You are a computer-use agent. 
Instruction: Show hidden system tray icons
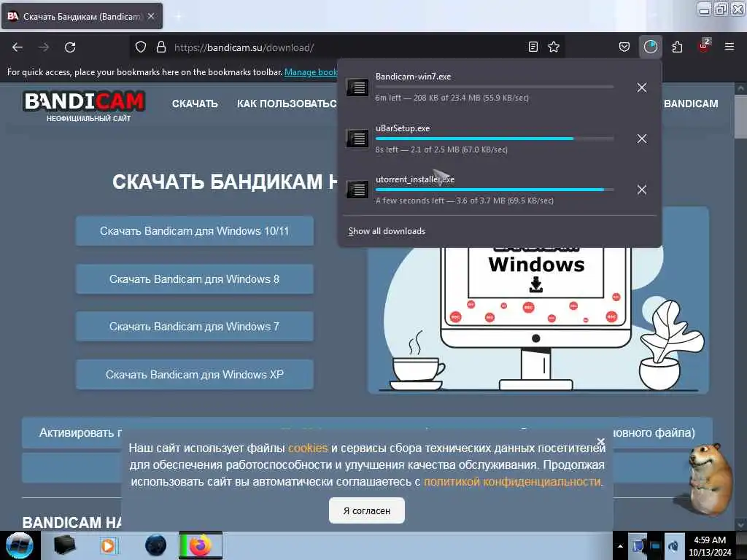click(x=620, y=546)
